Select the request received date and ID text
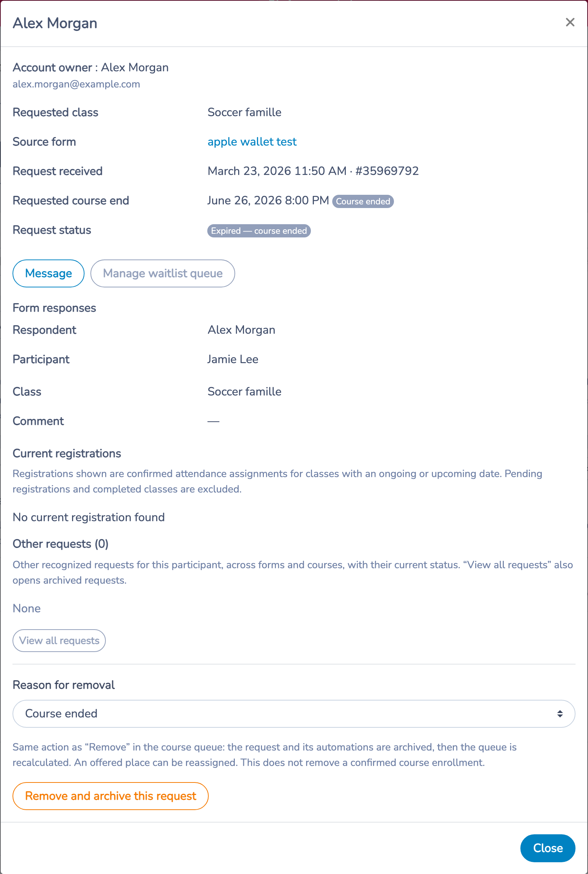588x874 pixels. tap(313, 171)
